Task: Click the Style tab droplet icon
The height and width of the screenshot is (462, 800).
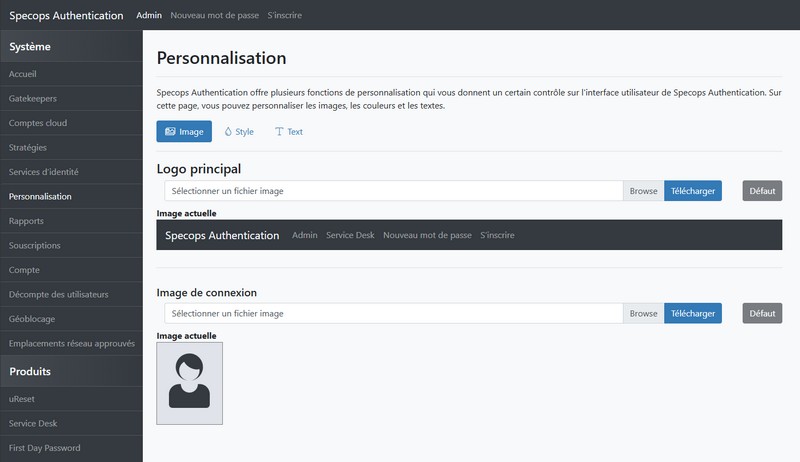Action: pos(228,132)
